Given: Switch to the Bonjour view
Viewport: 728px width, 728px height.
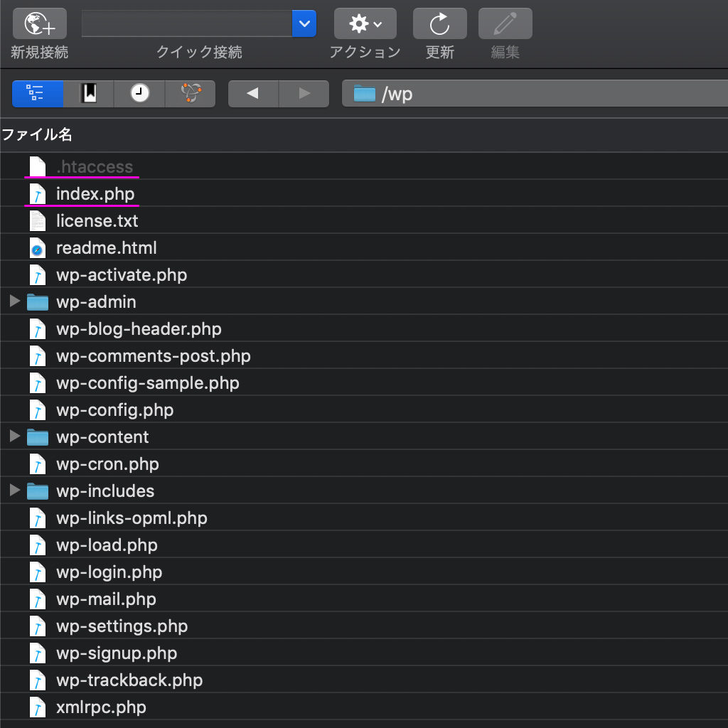Looking at the screenshot, I should coord(191,94).
